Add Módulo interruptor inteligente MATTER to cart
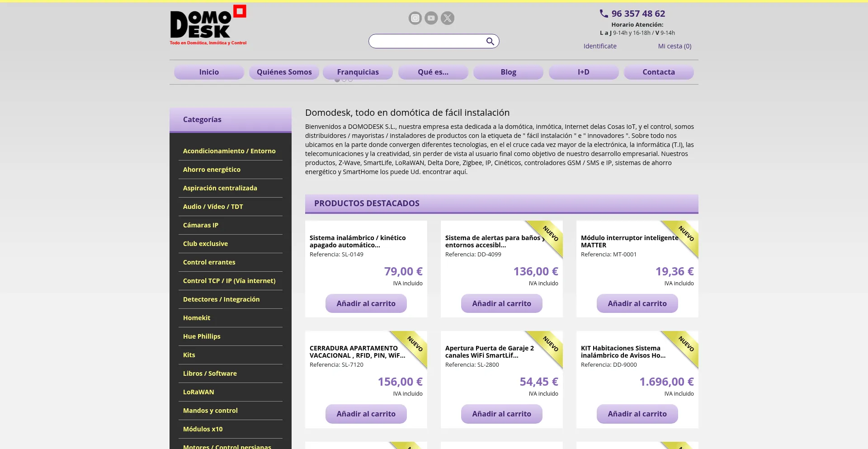 (637, 304)
